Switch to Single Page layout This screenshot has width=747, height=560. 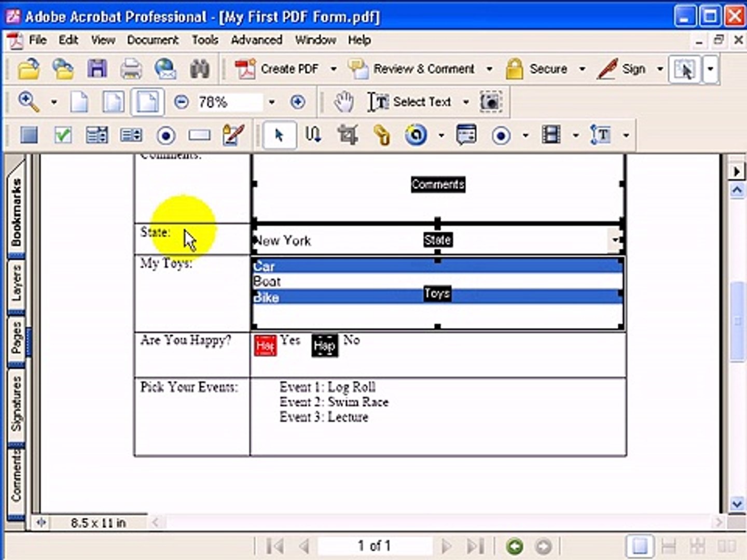click(x=640, y=546)
